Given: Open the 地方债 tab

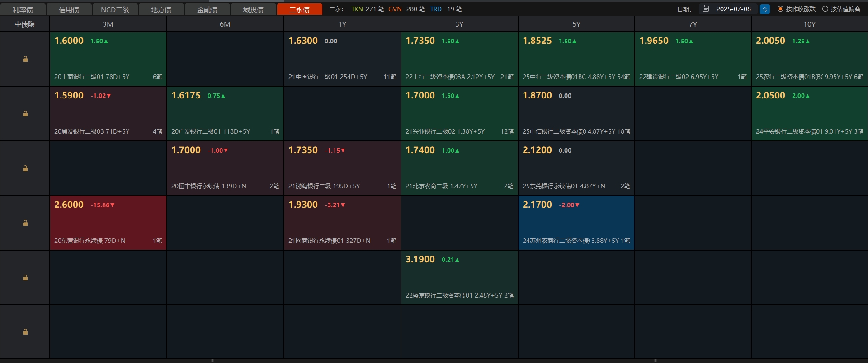Looking at the screenshot, I should [161, 9].
